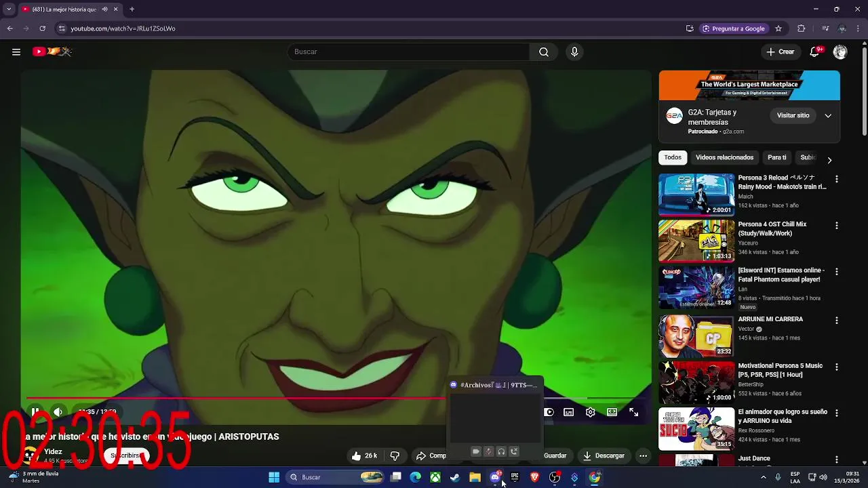Open options for Motivational Persona 5 Music

836,367
